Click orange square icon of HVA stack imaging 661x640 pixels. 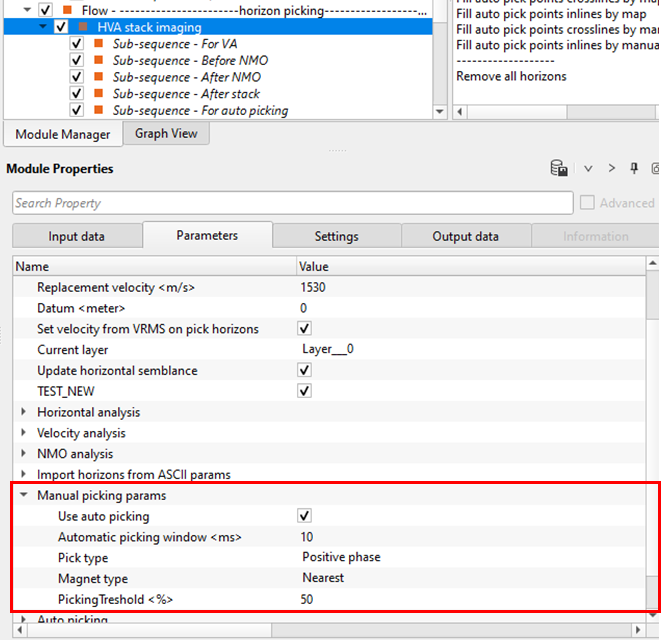[83, 27]
